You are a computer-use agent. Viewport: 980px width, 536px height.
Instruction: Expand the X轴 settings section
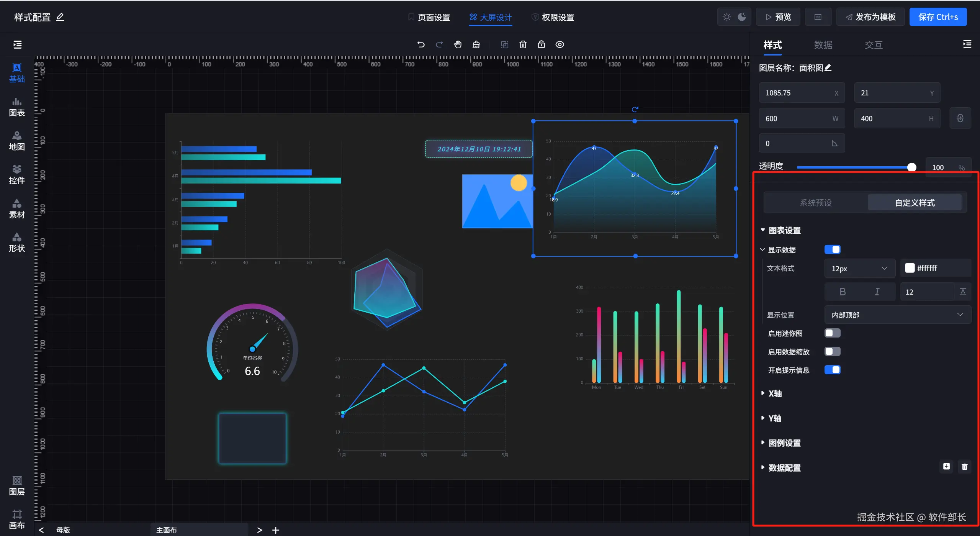[x=775, y=393]
